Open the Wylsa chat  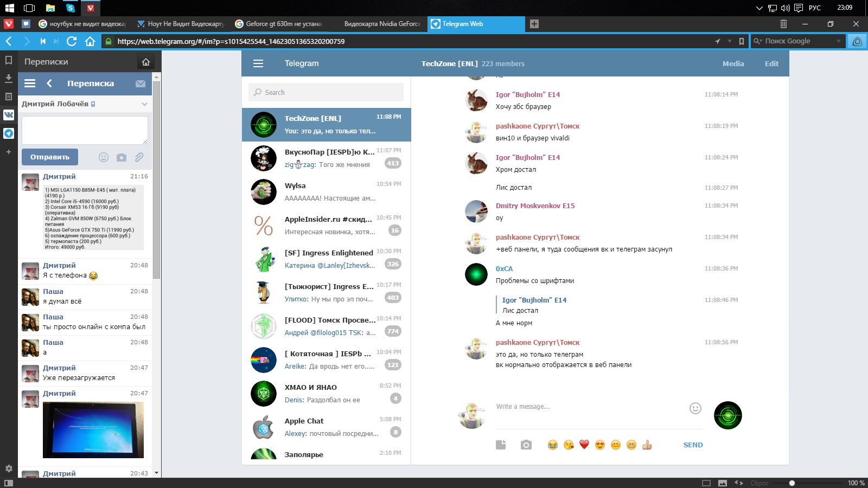click(327, 192)
